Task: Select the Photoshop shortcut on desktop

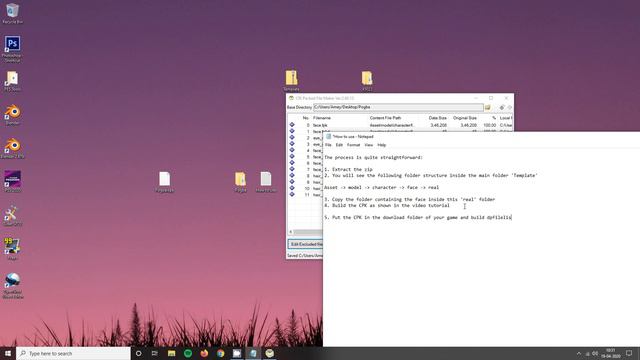Action: [12, 49]
